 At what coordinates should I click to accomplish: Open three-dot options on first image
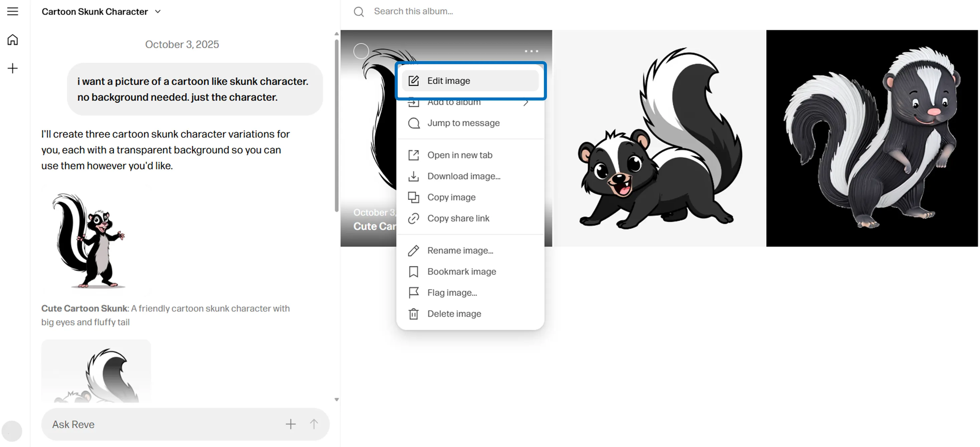[531, 51]
